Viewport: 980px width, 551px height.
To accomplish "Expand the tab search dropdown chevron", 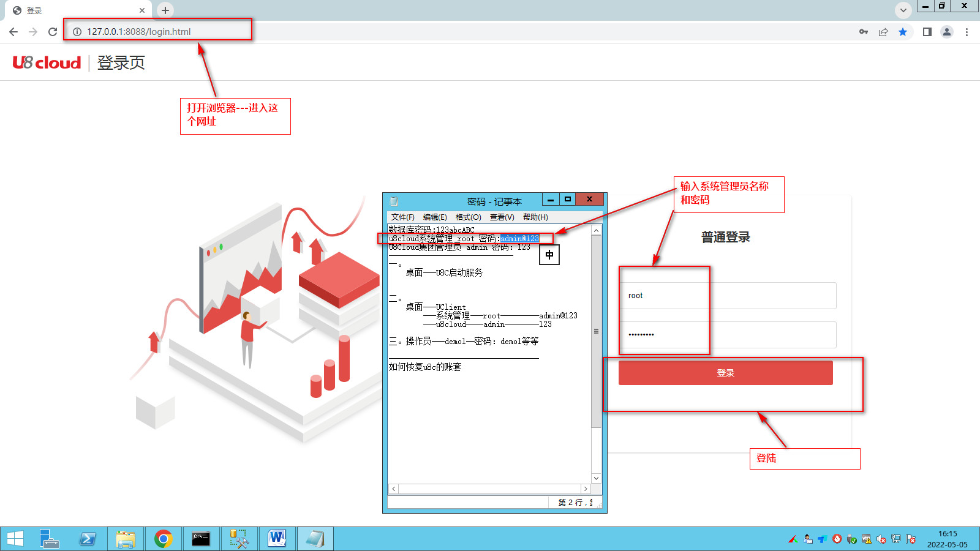I will (x=903, y=10).
